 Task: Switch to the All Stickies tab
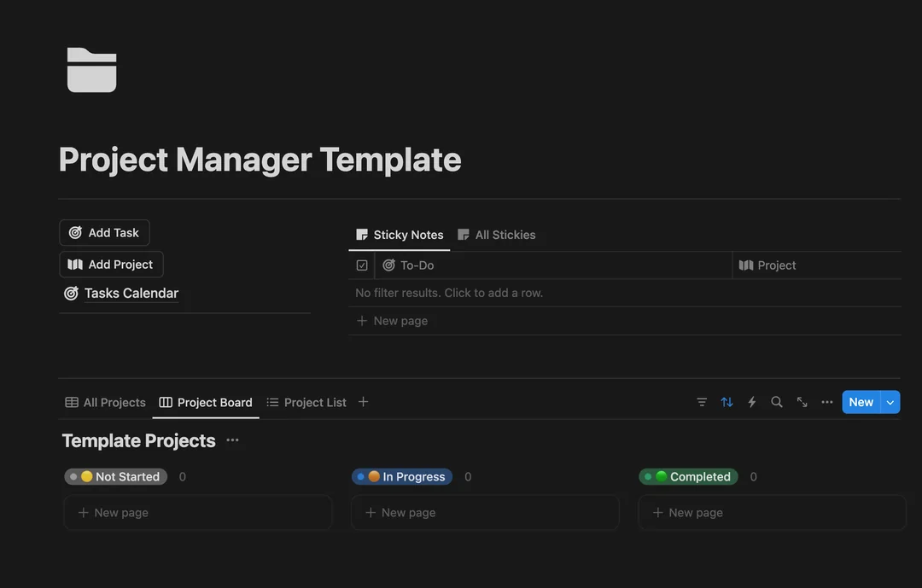click(x=498, y=234)
